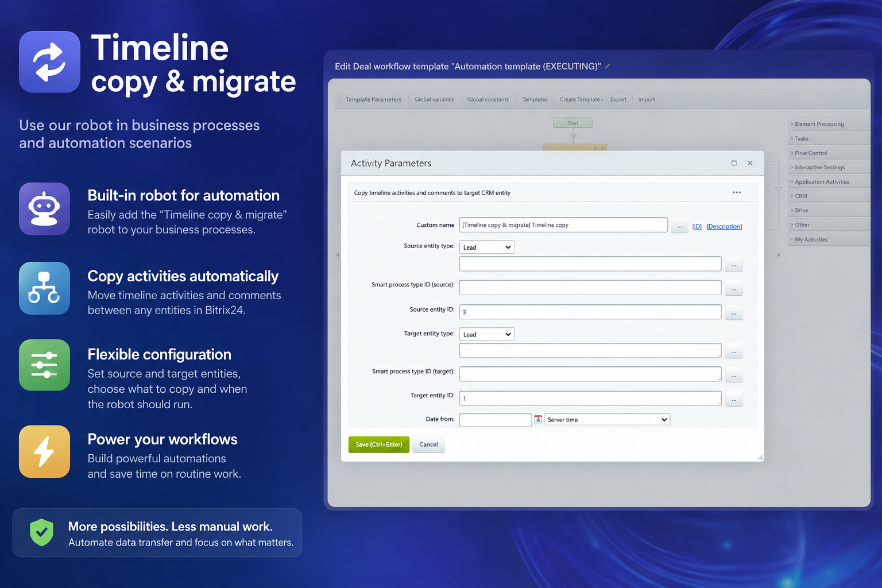Expand the Element Processing section

(x=829, y=124)
